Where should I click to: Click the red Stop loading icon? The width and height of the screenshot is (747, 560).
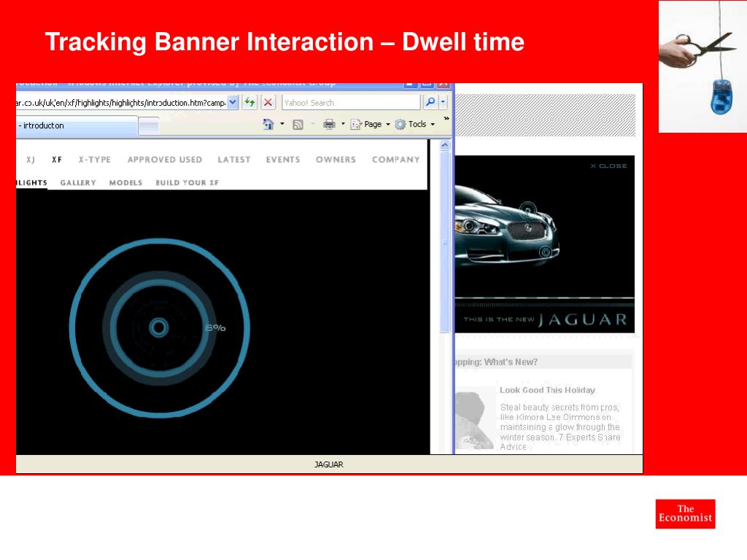268,102
